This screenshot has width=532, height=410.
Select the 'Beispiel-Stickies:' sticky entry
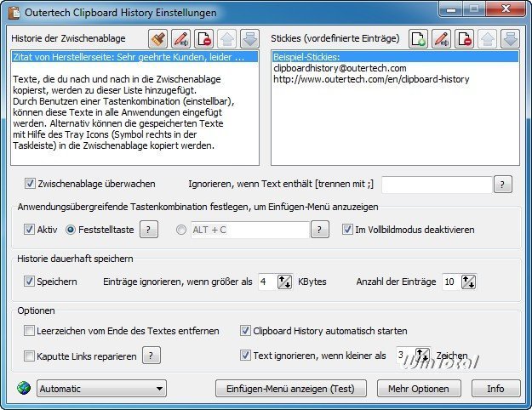[395, 57]
